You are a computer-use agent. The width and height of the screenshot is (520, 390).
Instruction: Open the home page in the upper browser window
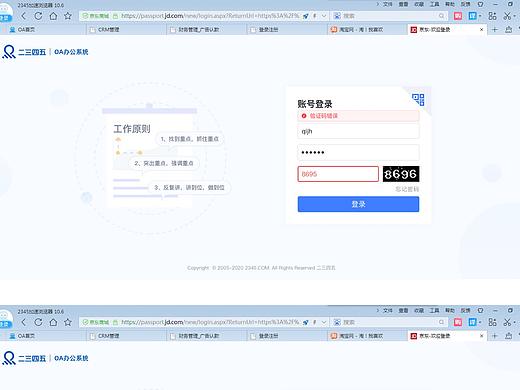click(53, 16)
